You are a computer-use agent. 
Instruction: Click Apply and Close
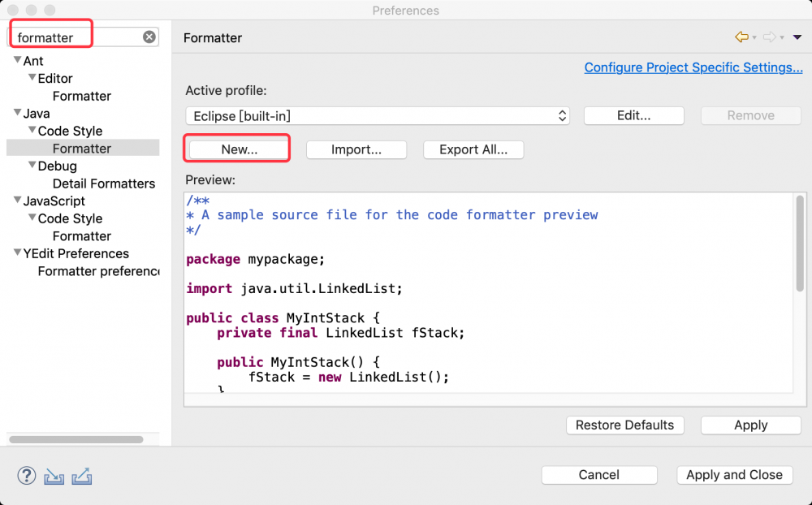point(734,475)
